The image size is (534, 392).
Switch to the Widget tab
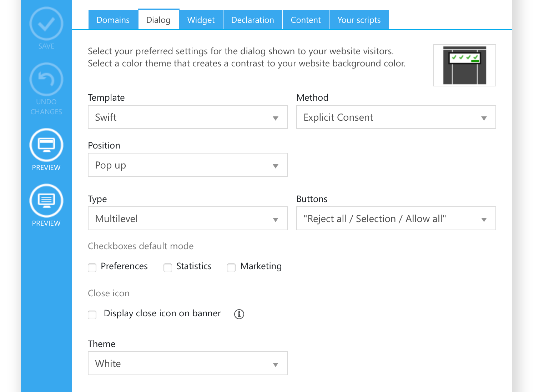pos(201,20)
